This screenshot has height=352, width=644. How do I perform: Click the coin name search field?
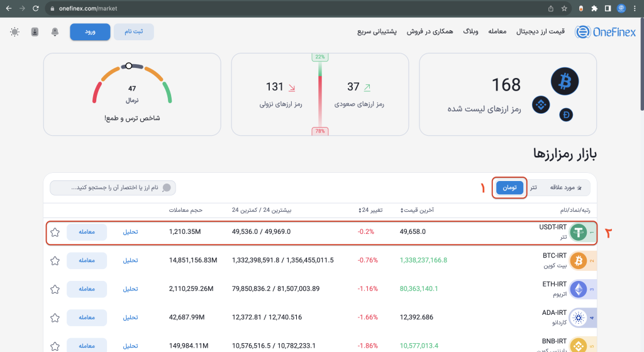click(x=113, y=188)
